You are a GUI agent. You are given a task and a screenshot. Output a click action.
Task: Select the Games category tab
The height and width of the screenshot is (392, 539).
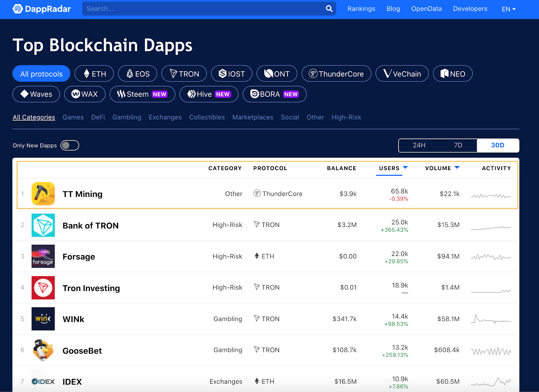(73, 117)
